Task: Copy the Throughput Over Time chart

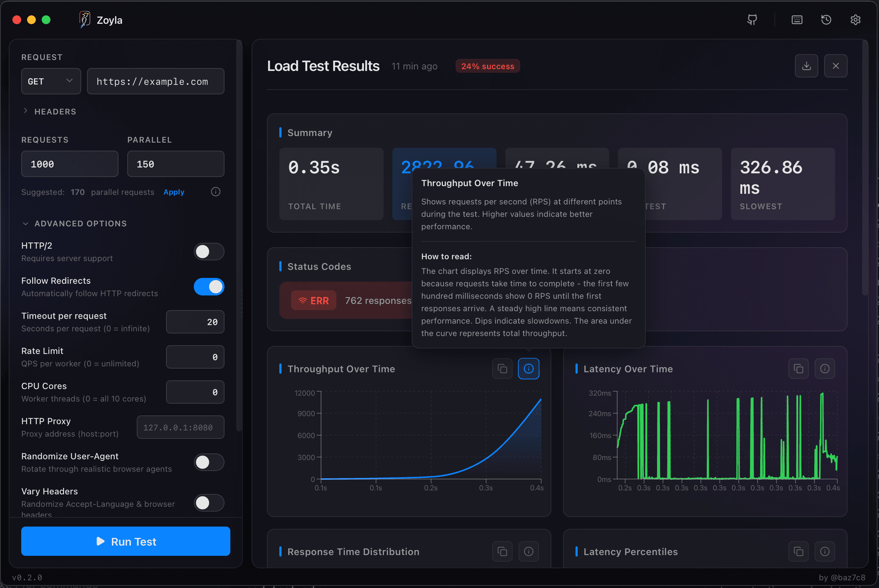Action: 502,369
